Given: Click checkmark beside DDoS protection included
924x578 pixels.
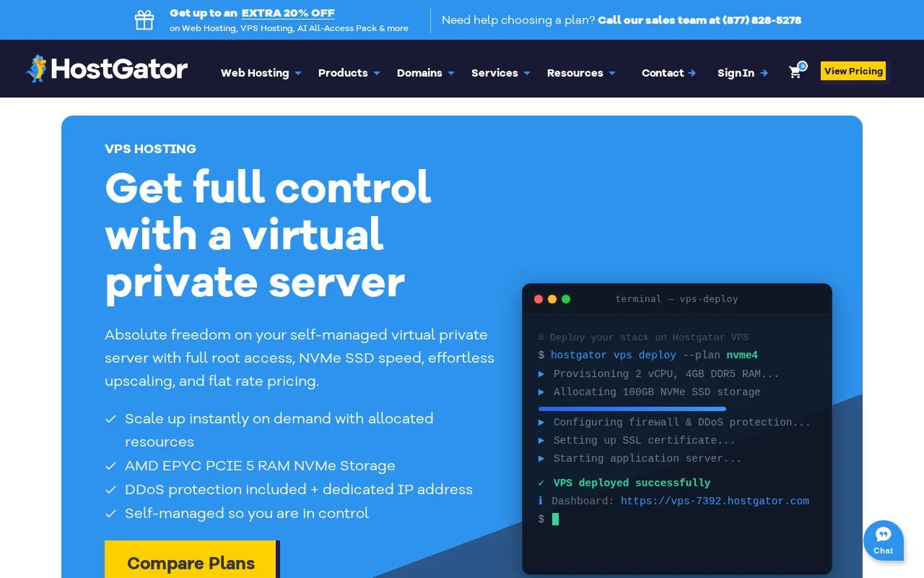Looking at the screenshot, I should (x=110, y=490).
